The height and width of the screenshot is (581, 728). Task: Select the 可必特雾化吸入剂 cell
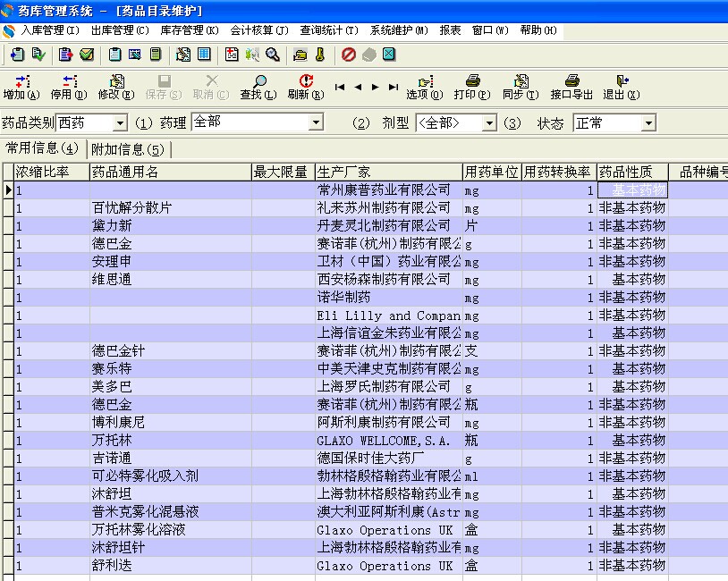pyautogui.click(x=171, y=476)
